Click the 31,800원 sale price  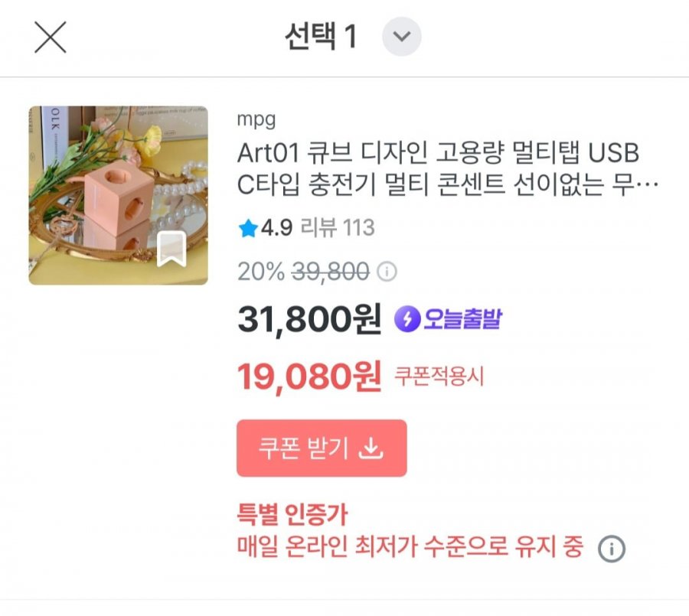[x=309, y=320]
